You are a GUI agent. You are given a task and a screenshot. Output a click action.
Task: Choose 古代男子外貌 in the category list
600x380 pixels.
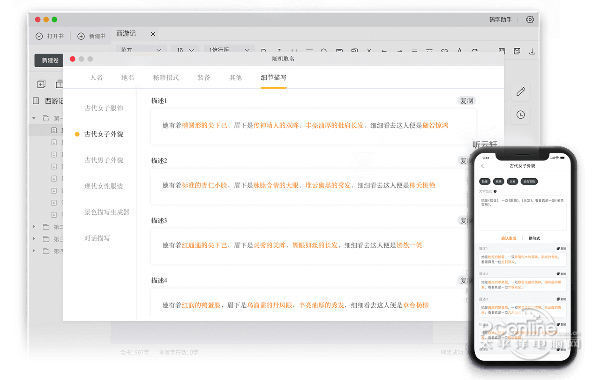click(x=104, y=160)
